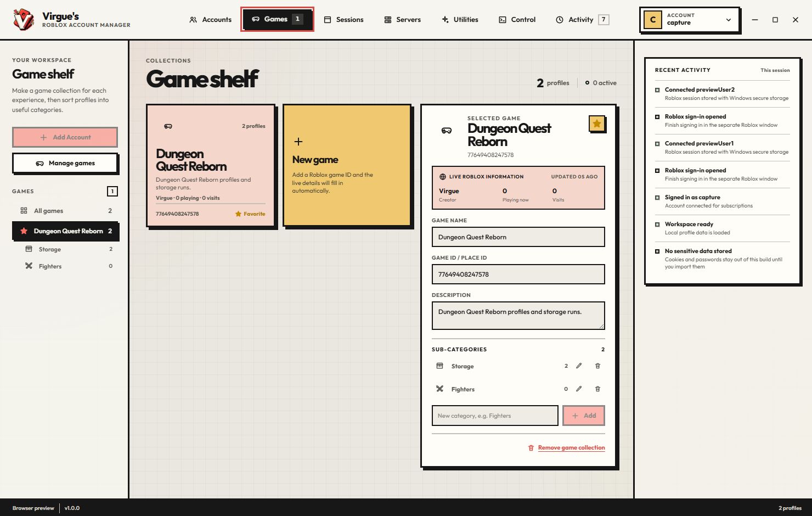Image resolution: width=812 pixels, height=516 pixels.
Task: Expand the capture account dropdown
Action: tap(690, 20)
